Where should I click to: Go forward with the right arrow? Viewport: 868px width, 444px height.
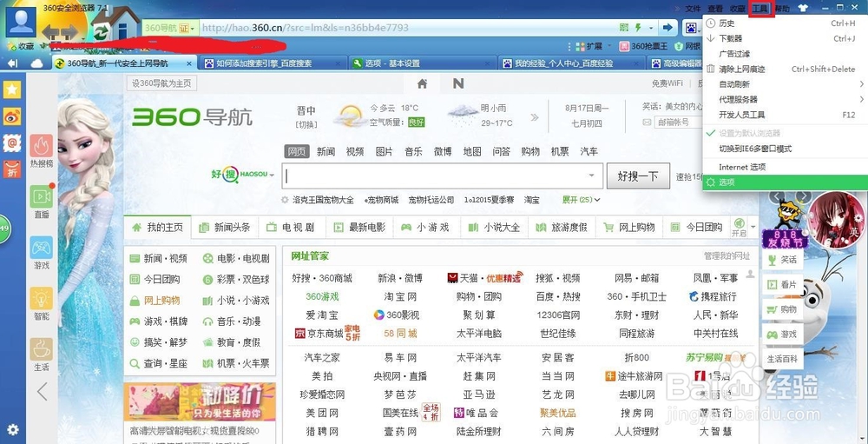pos(70,32)
